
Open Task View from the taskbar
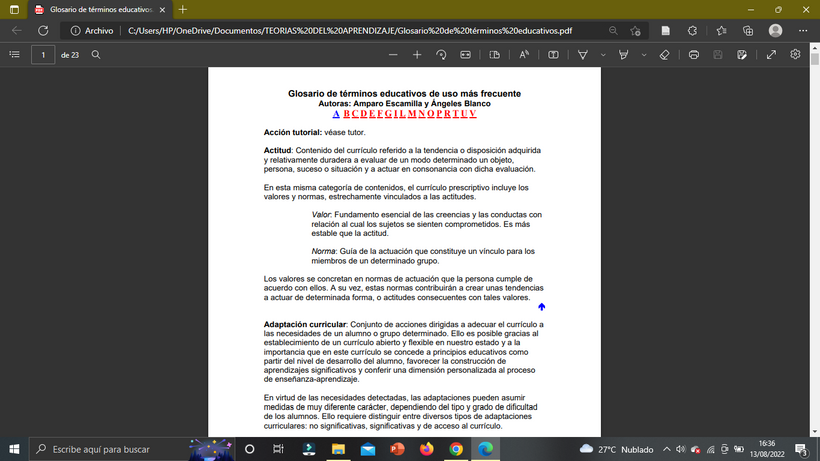tap(278, 449)
